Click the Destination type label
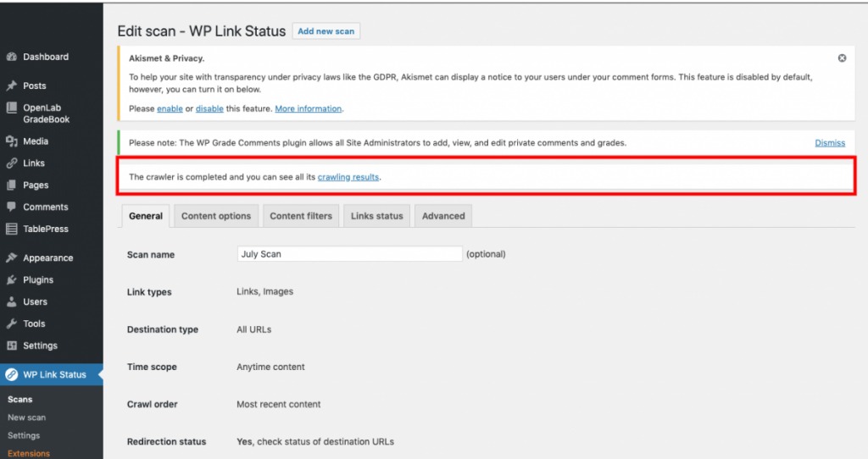This screenshot has width=868, height=459. coord(162,329)
